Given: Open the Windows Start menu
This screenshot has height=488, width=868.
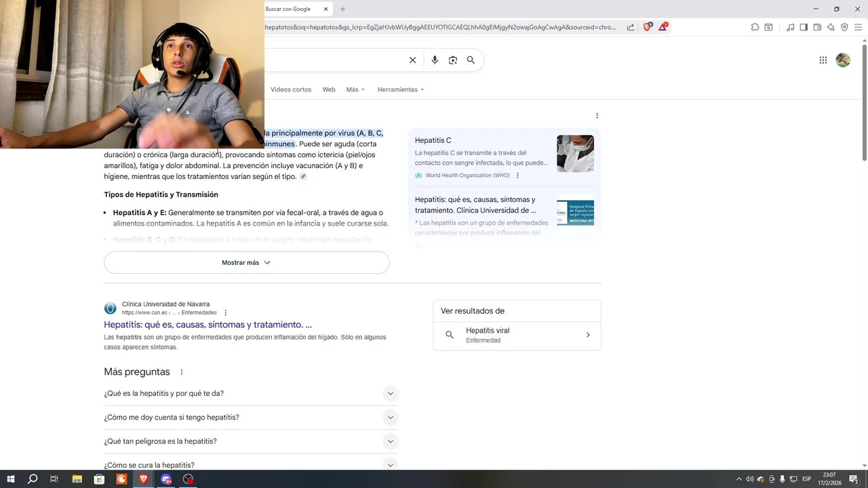Looking at the screenshot, I should coord(10,479).
